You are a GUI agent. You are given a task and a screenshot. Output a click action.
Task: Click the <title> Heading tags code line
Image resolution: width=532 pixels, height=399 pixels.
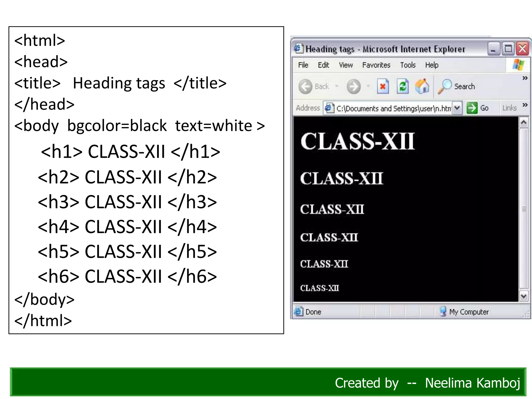pos(120,83)
